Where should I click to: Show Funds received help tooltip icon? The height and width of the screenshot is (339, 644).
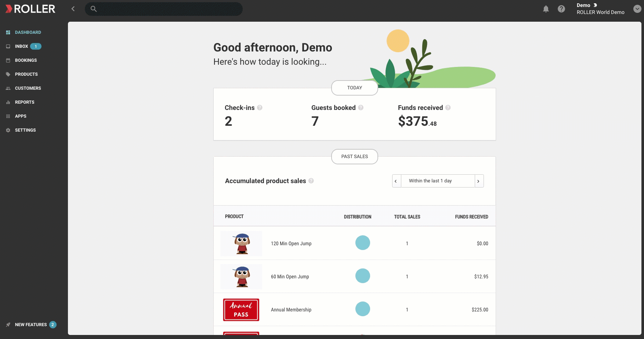[x=448, y=108]
